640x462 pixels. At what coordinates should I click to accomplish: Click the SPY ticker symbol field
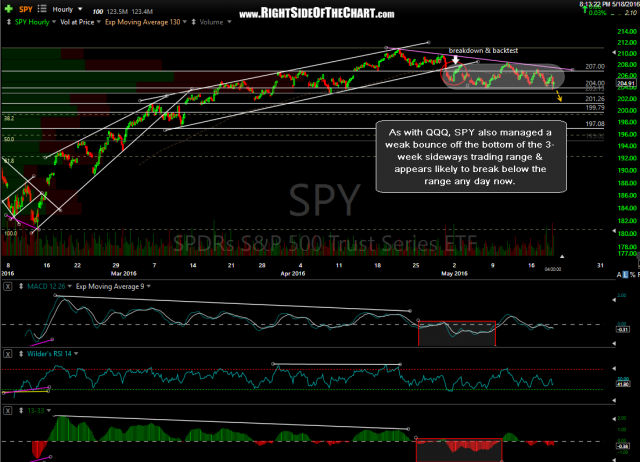pyautogui.click(x=26, y=9)
